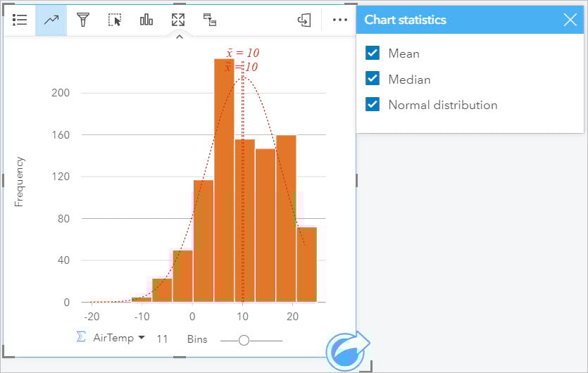Click the Frequency axis label

tap(19, 182)
